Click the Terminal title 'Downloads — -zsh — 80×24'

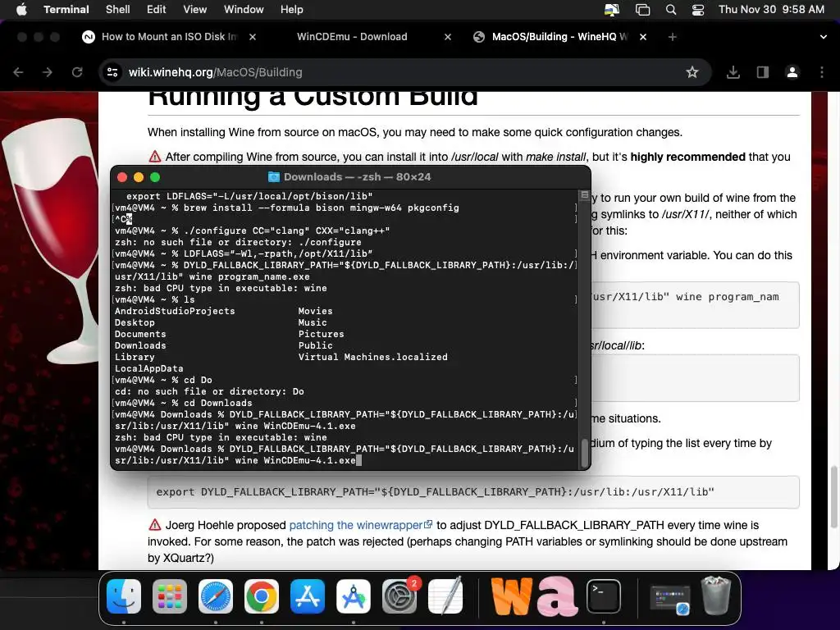(x=358, y=177)
